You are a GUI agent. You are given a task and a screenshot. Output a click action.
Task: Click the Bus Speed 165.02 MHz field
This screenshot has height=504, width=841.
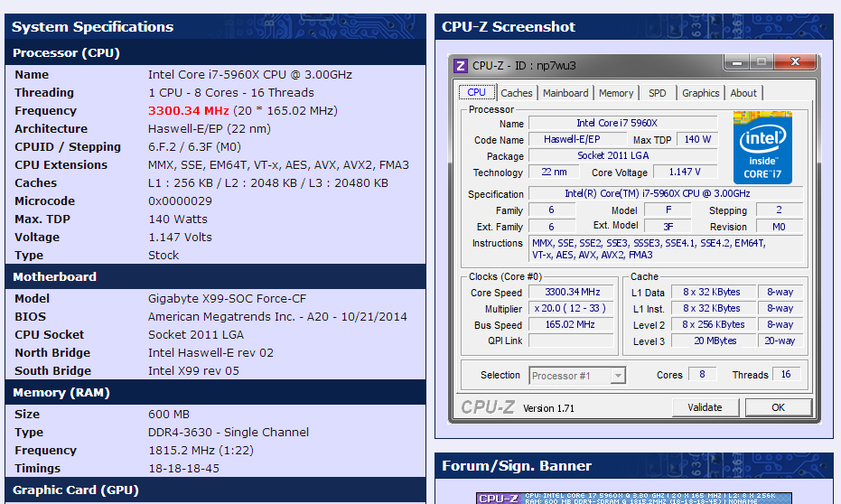click(573, 324)
